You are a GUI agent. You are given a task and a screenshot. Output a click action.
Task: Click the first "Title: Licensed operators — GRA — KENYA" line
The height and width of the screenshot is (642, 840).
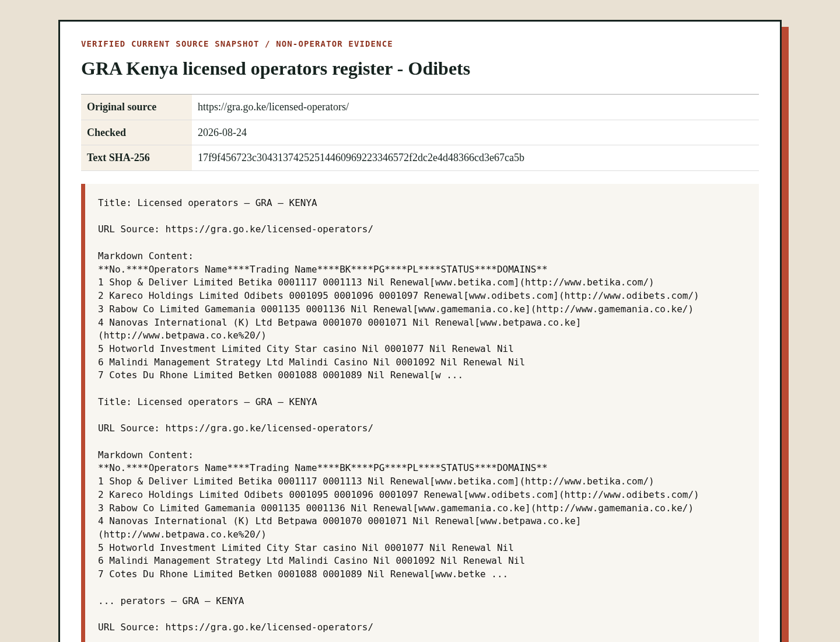coord(208,203)
